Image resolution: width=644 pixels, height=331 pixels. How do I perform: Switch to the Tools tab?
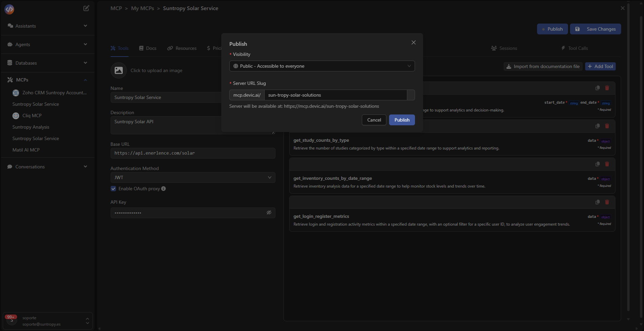point(120,48)
